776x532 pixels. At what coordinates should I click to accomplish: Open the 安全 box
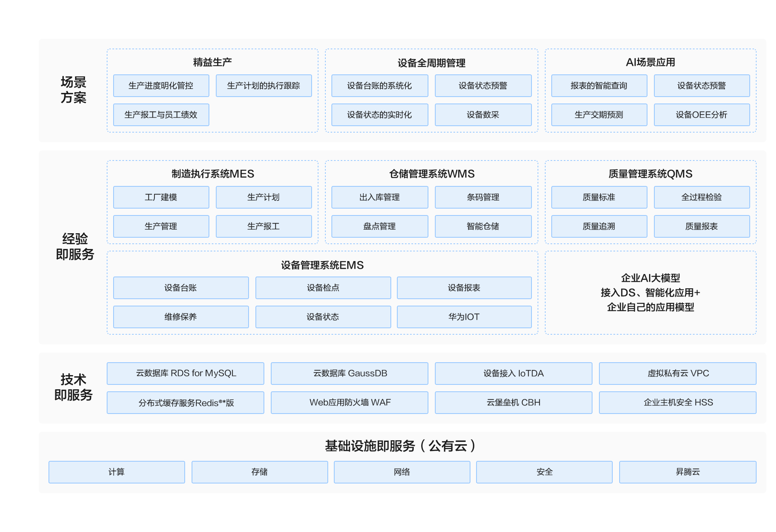(544, 472)
